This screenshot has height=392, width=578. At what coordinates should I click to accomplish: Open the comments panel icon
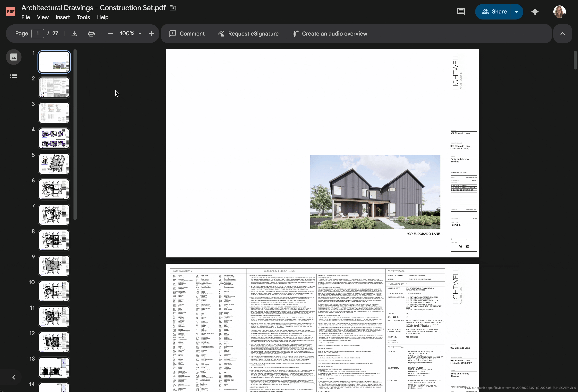461,12
